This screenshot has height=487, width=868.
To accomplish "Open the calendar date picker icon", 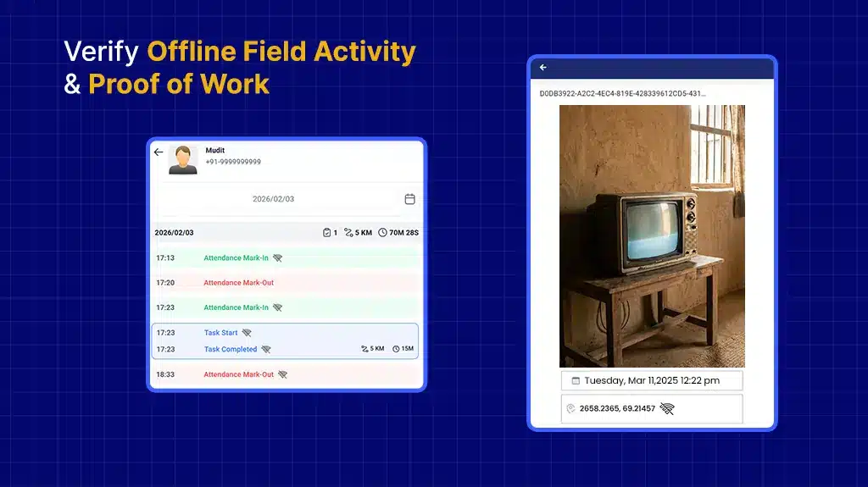I will 409,199.
